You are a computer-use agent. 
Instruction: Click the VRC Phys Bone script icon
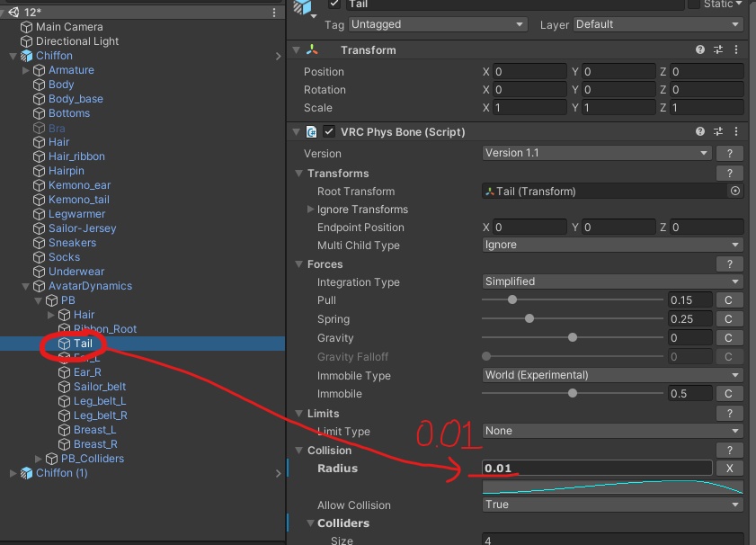tap(311, 131)
